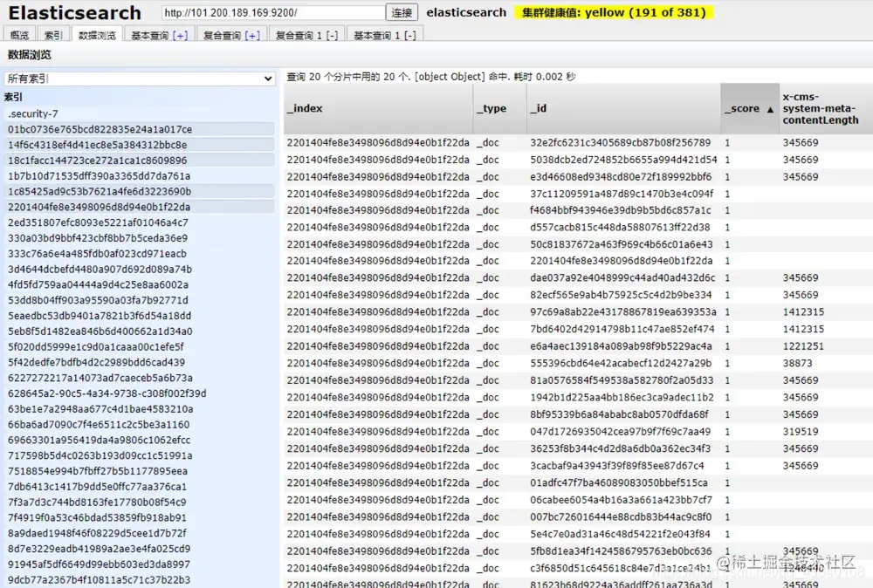Select index 18c1facc144723ce272a1ca1c8609896
This screenshot has height=588, width=873.
[x=139, y=161]
